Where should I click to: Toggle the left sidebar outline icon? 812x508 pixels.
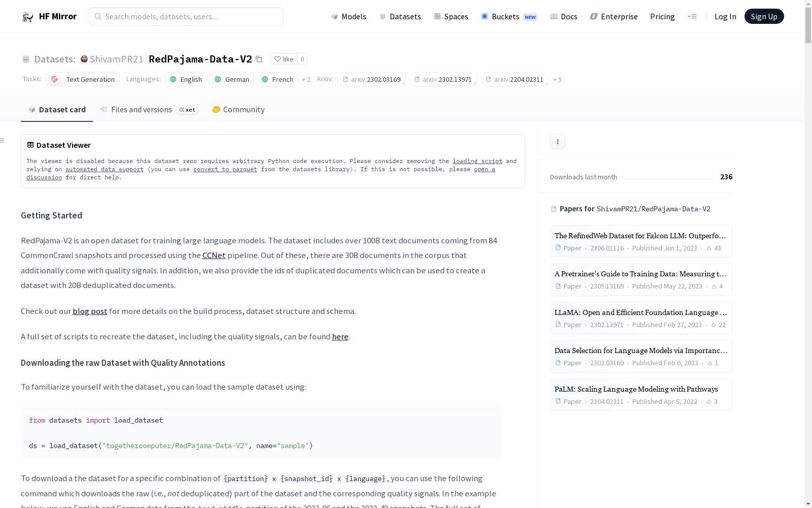point(3,140)
